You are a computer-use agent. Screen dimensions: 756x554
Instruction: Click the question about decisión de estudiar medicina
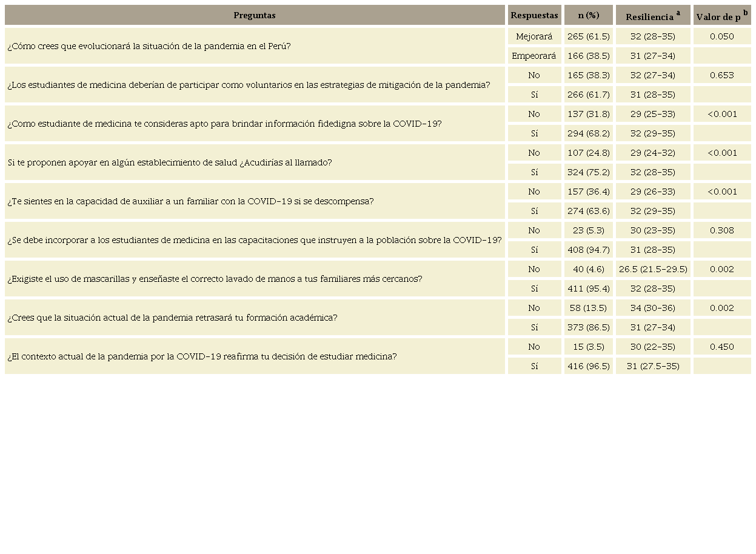(x=202, y=356)
